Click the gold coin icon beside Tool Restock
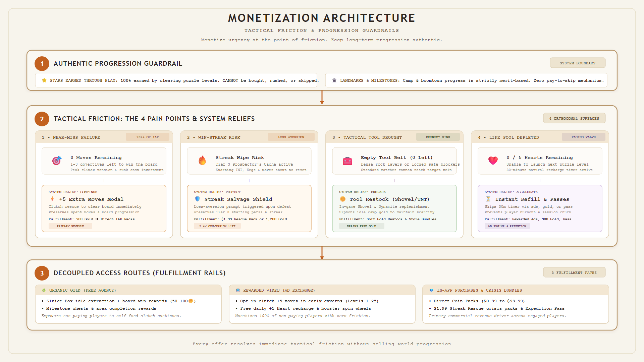 click(343, 199)
